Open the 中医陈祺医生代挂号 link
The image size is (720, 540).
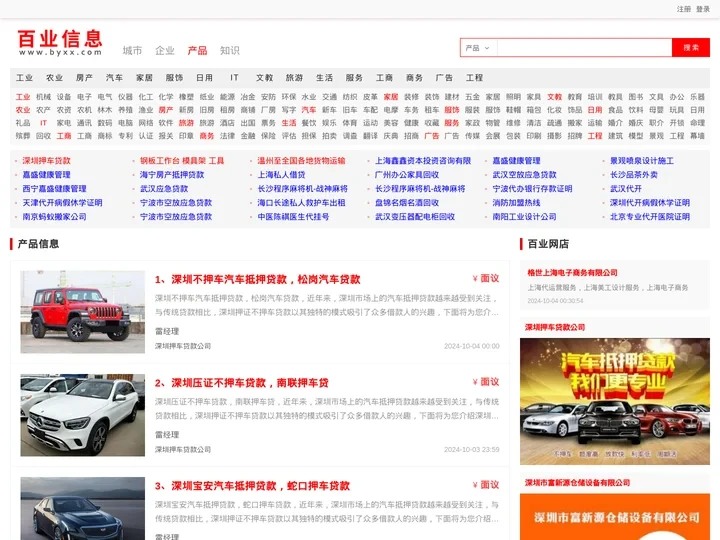[293, 217]
